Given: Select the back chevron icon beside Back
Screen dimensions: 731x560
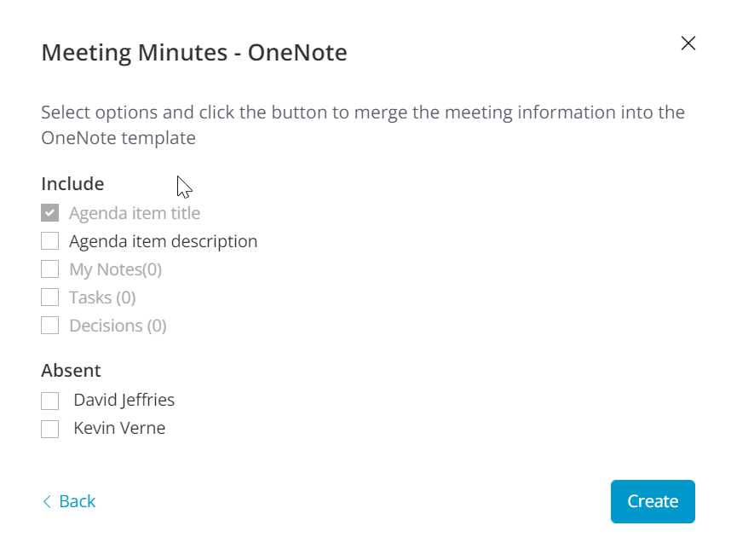Looking at the screenshot, I should [x=48, y=501].
